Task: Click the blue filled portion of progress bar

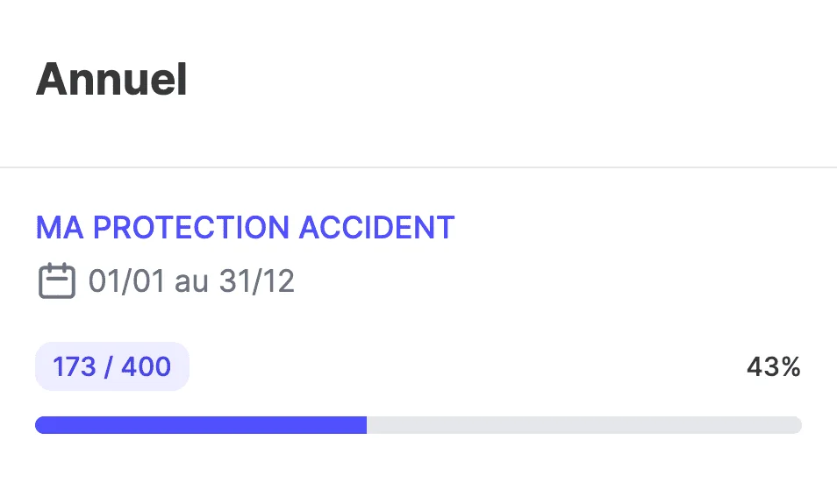Action: (x=200, y=425)
